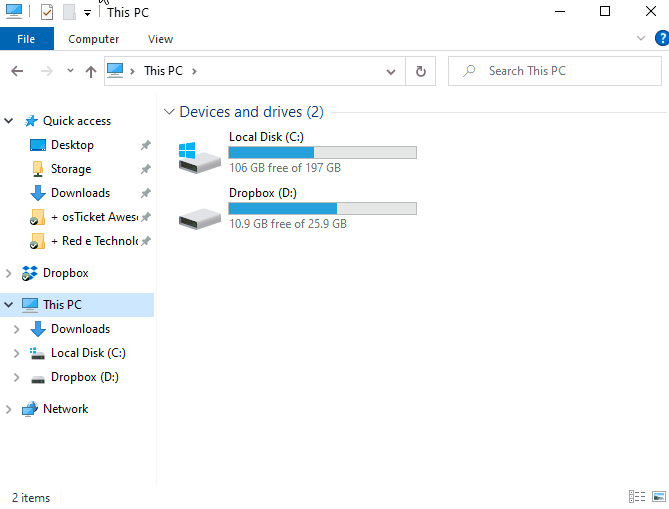
Task: Click This PC breadcrumb in address bar
Action: [163, 71]
